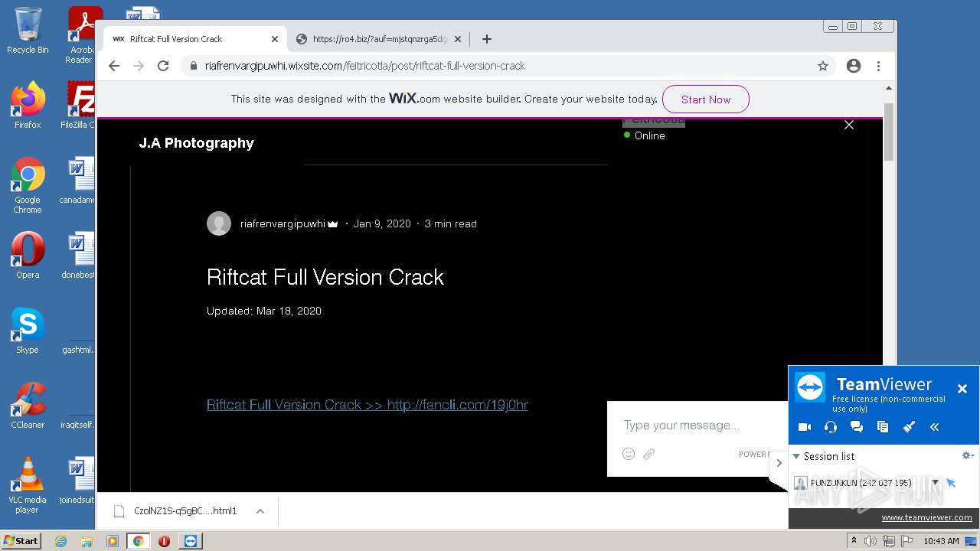980x551 pixels.
Task: Open the TeamViewer whiteboard brush tool
Action: tap(909, 427)
